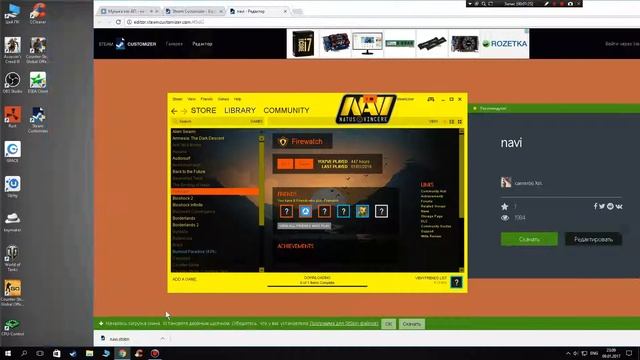Open CPU-Control desktop shortcut
The width and height of the screenshot is (640, 360).
12,327
